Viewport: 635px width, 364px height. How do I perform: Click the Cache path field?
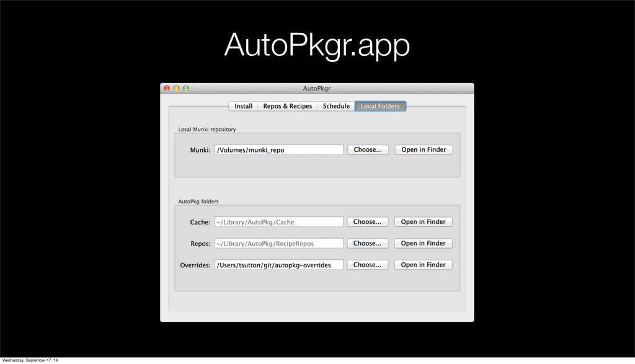pos(279,222)
